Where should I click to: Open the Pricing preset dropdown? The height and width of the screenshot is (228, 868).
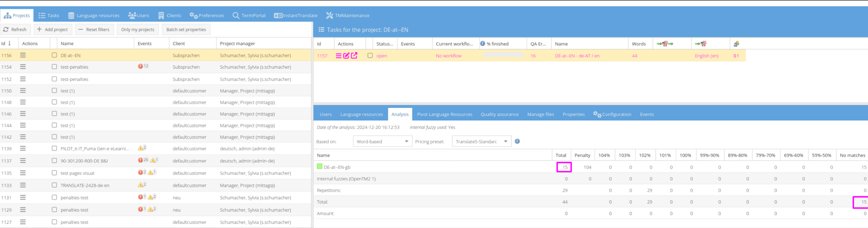point(506,141)
